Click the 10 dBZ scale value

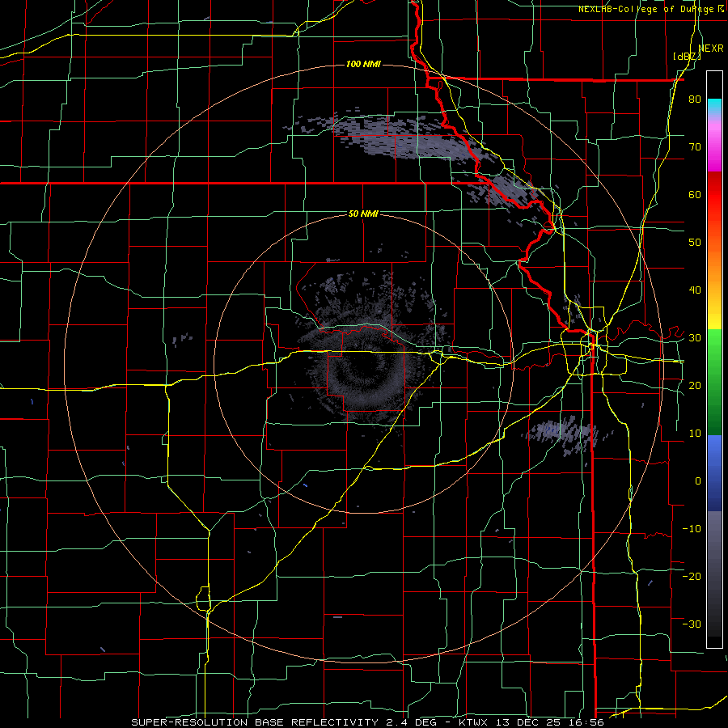(695, 434)
